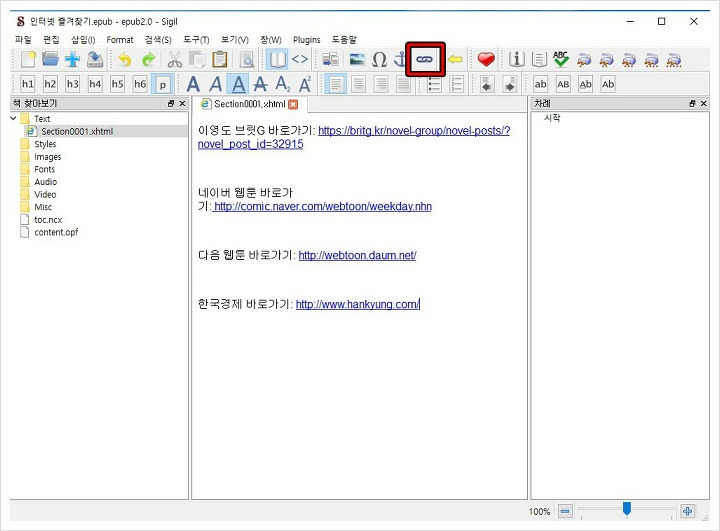Viewport: 720px width, 531px height.
Task: Apply heading h6 style
Action: (140, 84)
